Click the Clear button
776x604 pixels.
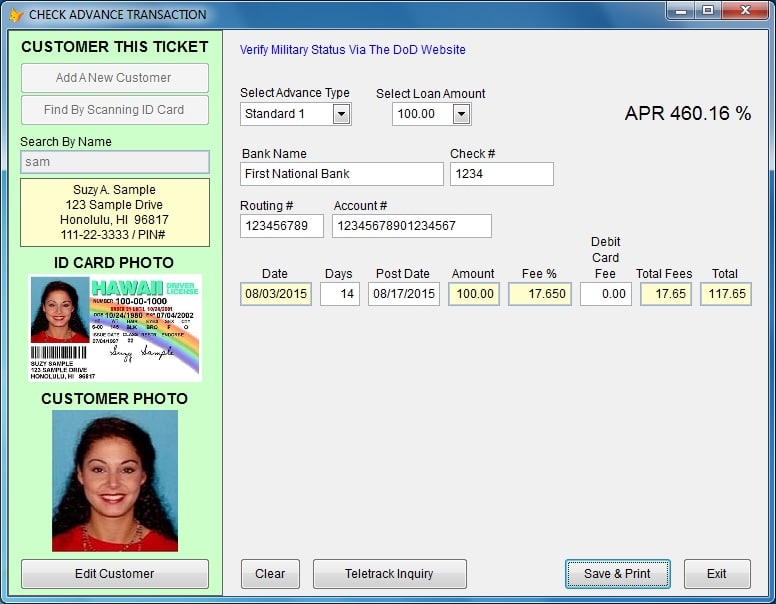[x=270, y=574]
